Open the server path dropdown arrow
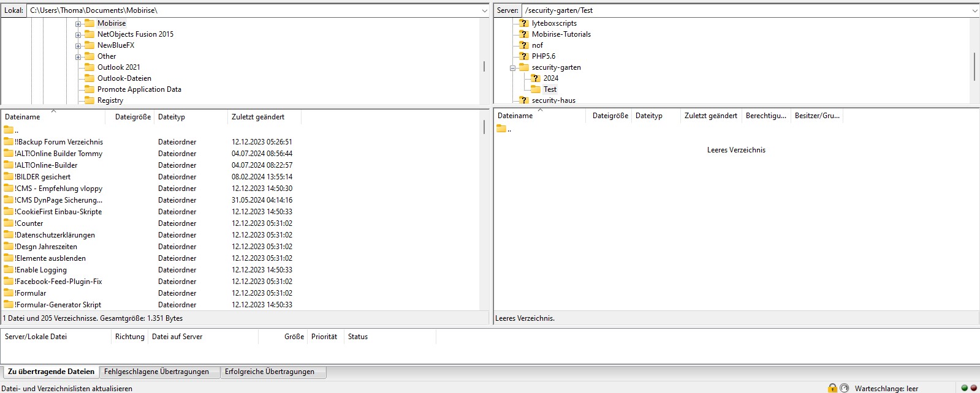Viewport: 980px width, 393px height. point(974,10)
